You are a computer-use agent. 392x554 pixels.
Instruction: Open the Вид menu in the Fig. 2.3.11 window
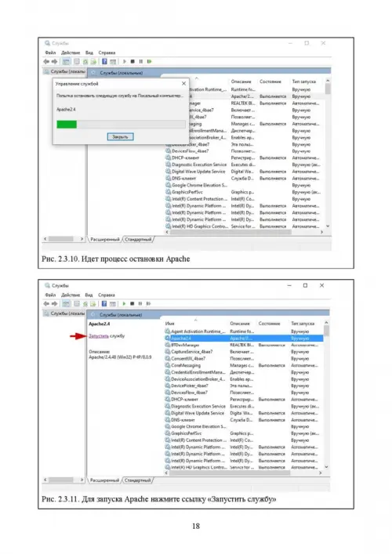point(89,295)
